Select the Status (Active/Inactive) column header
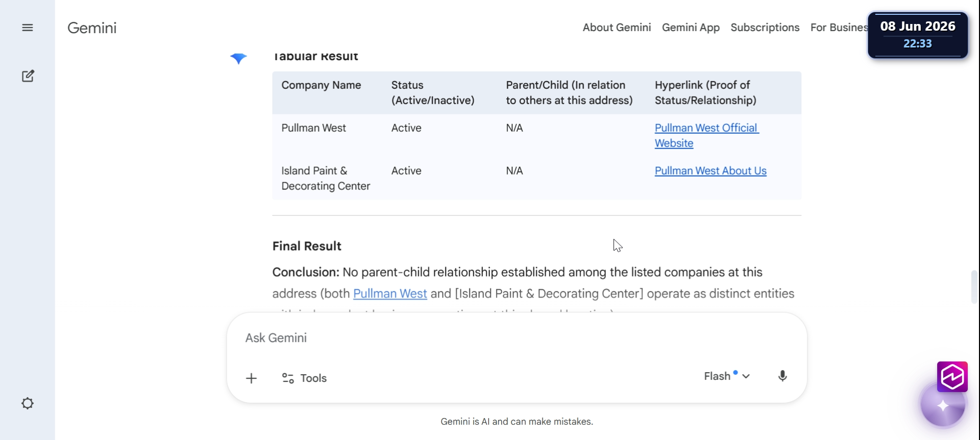Image resolution: width=980 pixels, height=440 pixels. tap(433, 93)
